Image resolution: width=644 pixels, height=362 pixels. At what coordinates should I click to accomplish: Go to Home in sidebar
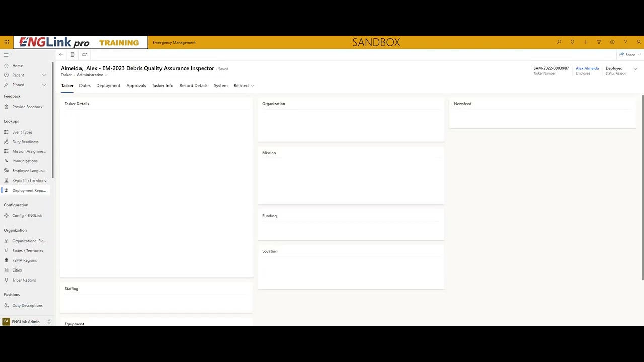click(x=25, y=66)
